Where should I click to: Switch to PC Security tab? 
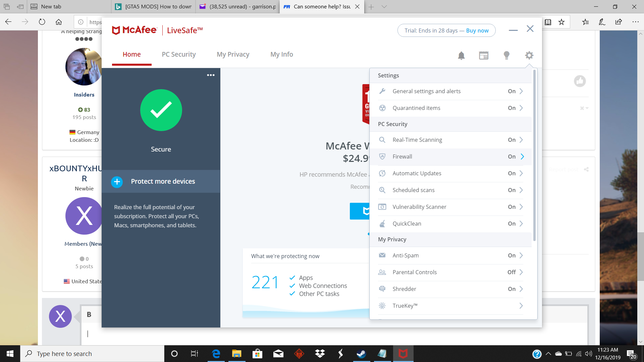(178, 54)
